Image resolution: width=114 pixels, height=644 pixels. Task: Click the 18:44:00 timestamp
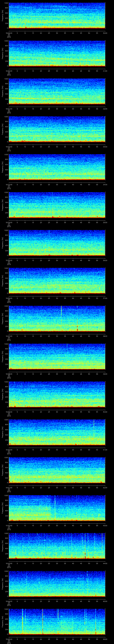pyautogui.click(x=9, y=601)
